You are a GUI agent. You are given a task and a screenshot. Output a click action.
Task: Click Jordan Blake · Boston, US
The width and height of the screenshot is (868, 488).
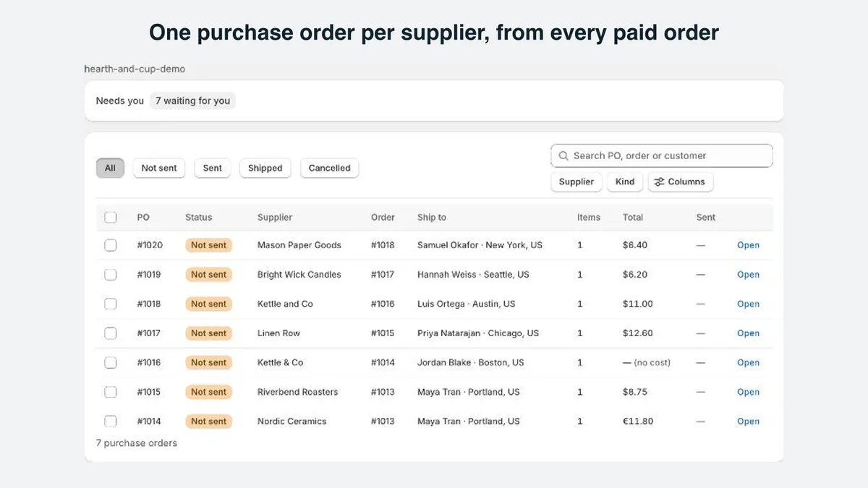[x=471, y=362]
